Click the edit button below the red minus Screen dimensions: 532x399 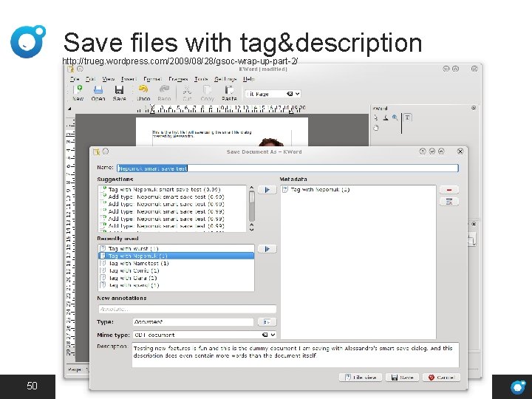point(449,202)
